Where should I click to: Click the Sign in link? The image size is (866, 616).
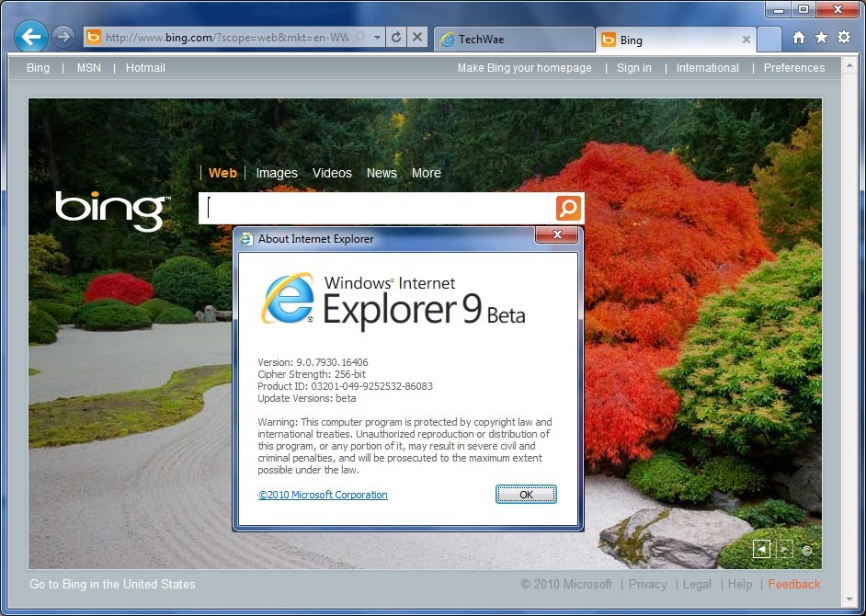pyautogui.click(x=634, y=68)
